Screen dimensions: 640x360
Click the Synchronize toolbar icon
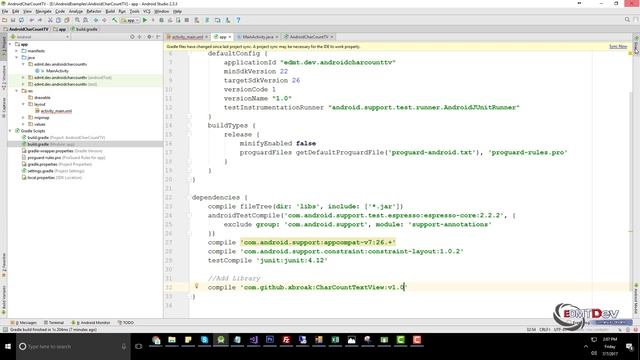[x=21, y=20]
